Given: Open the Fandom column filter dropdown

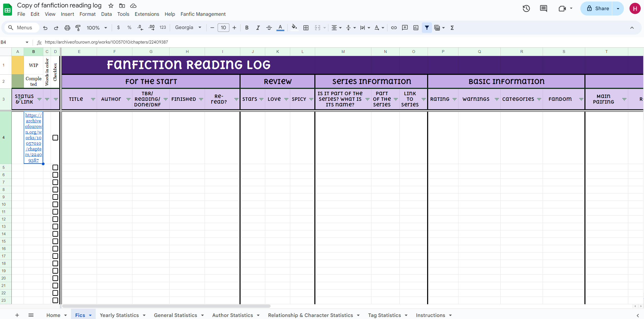Looking at the screenshot, I should coord(581,99).
